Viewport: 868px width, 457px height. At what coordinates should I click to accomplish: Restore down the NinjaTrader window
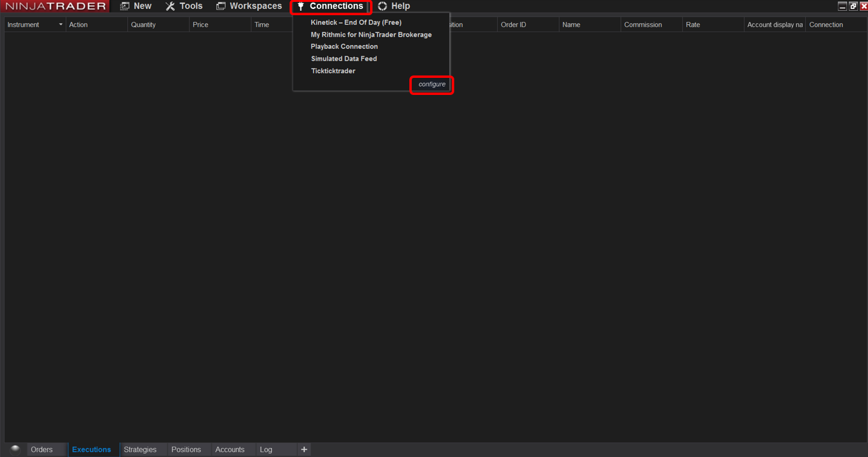pyautogui.click(x=853, y=6)
